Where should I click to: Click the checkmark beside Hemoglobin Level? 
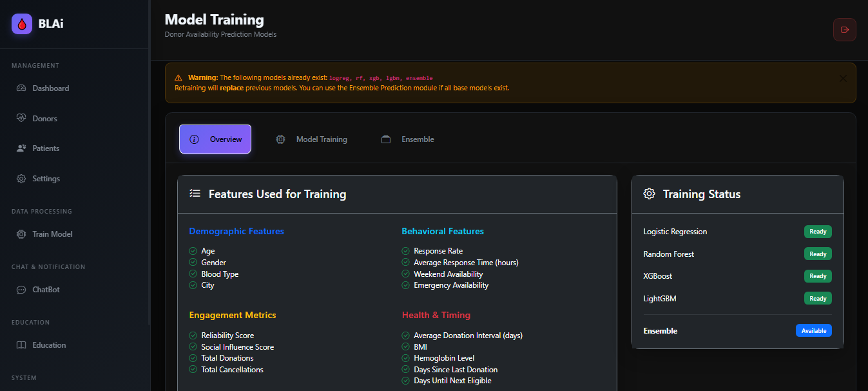click(x=405, y=358)
